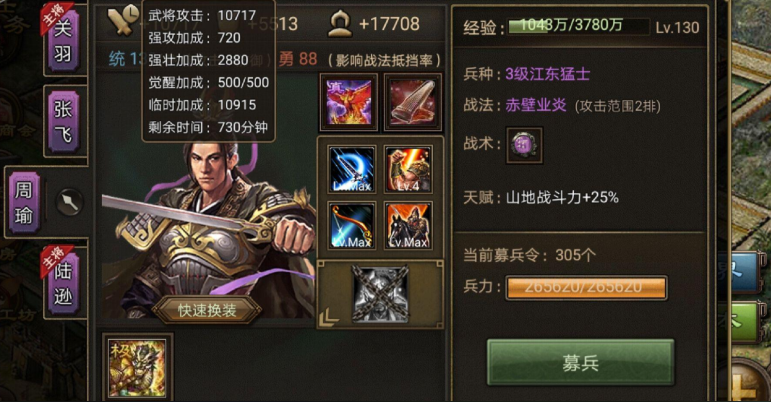Select the 陆逊 general tab
The width and height of the screenshot is (771, 402).
point(63,284)
